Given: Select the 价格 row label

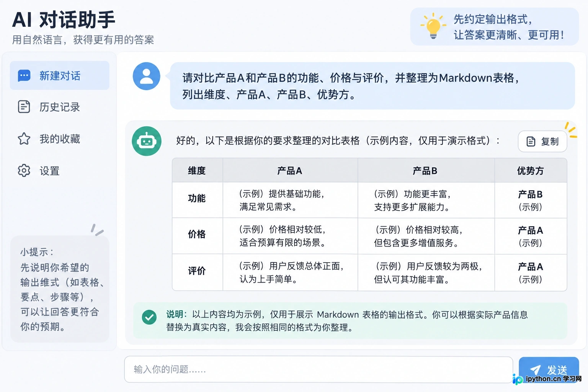Looking at the screenshot, I should [x=197, y=234].
